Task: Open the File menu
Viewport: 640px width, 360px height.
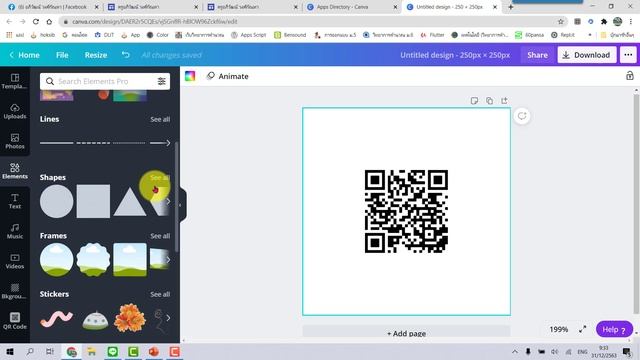Action: pyautogui.click(x=62, y=55)
